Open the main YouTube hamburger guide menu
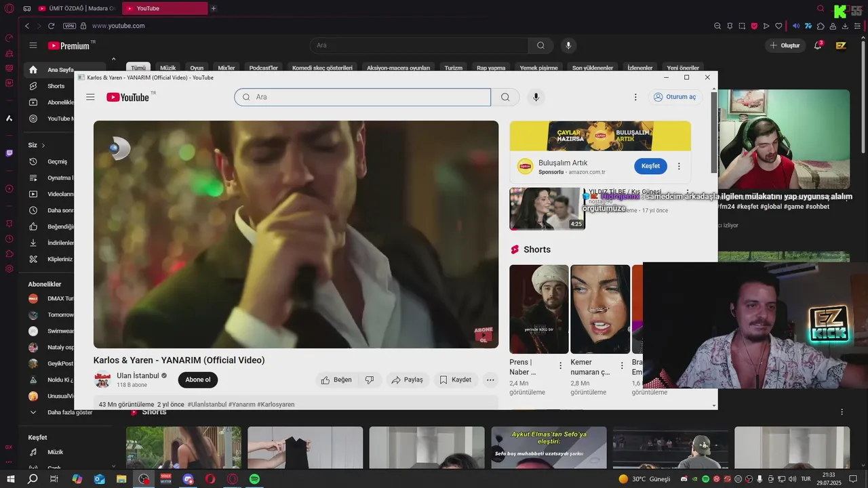Viewport: 868px width, 488px height. coord(33,45)
